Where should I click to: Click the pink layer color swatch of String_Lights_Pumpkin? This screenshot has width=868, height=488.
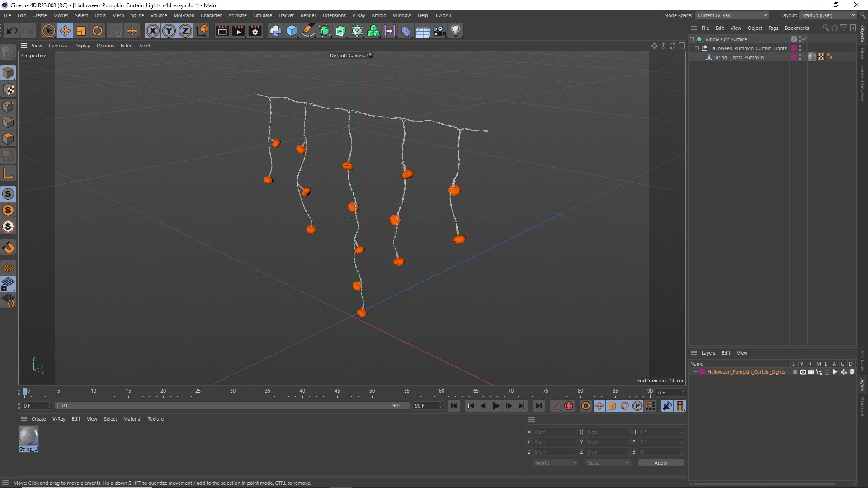pyautogui.click(x=794, y=57)
